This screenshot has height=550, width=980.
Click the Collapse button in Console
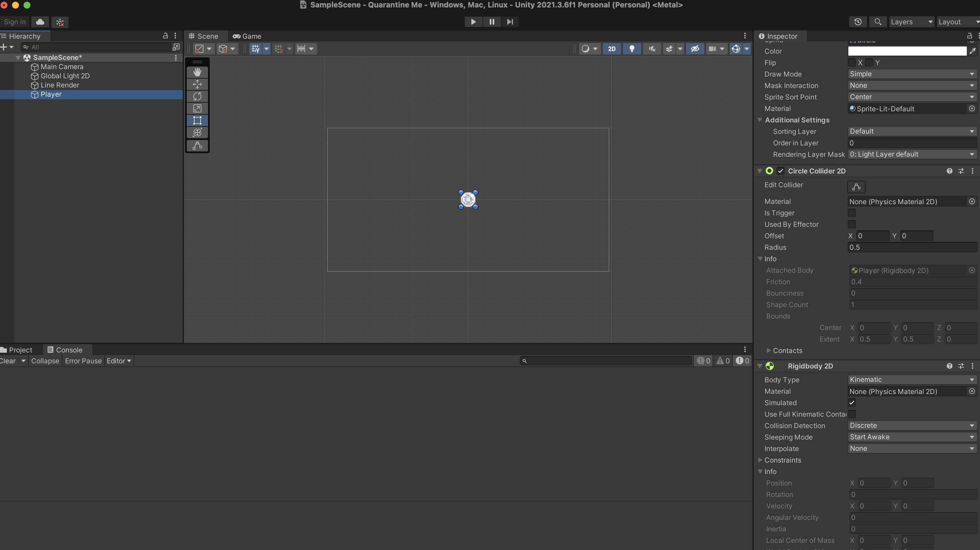[45, 361]
